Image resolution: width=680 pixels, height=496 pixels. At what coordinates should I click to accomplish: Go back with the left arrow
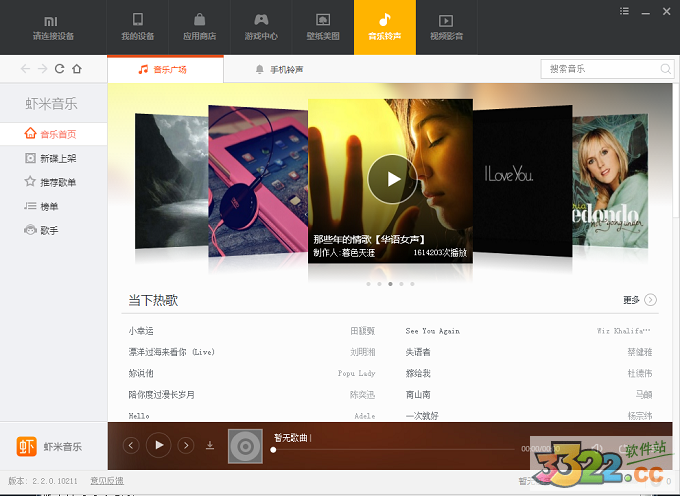(26, 69)
